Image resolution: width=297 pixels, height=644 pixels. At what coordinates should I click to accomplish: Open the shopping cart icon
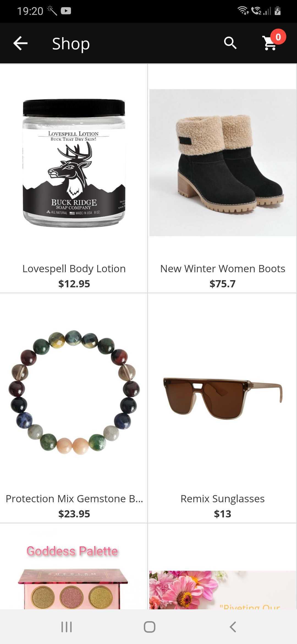pos(270,43)
